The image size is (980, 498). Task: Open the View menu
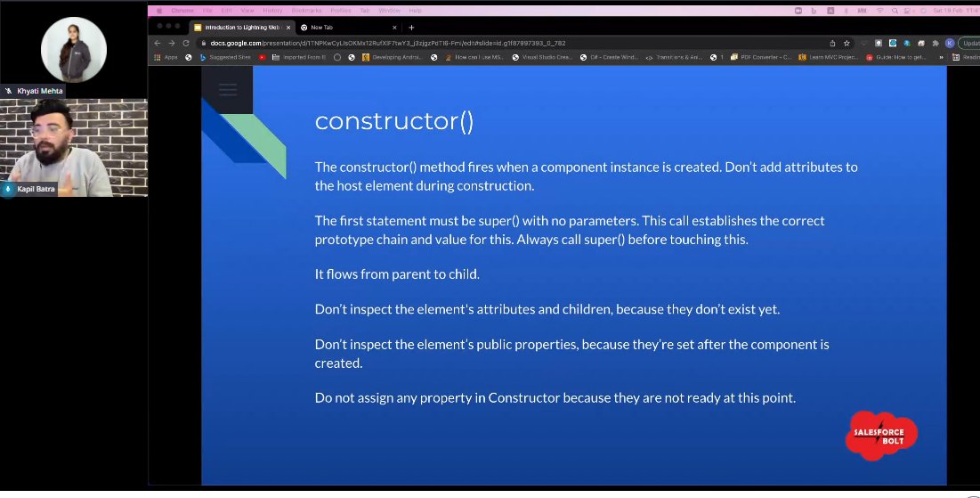(x=247, y=11)
